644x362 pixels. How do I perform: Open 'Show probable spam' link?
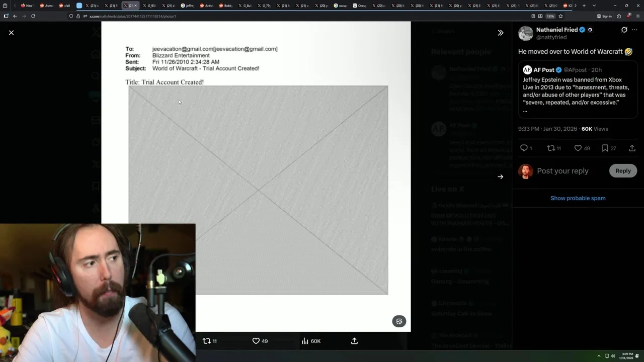click(578, 198)
